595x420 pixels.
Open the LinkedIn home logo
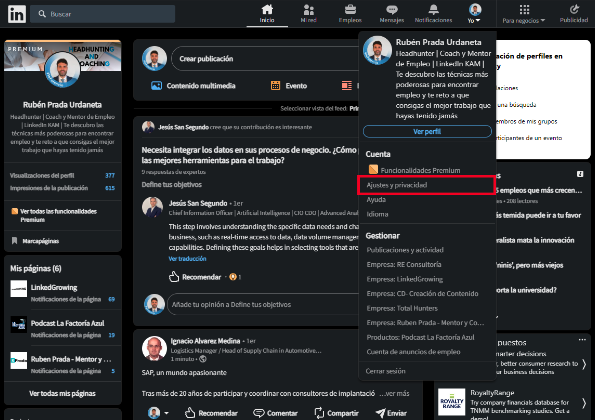(x=17, y=14)
